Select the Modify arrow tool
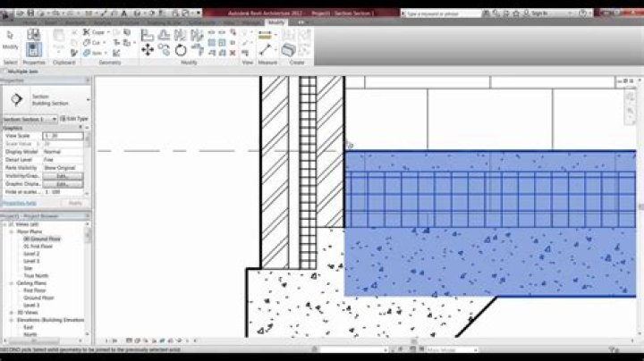Image resolution: width=644 pixels, height=361 pixels. [x=10, y=36]
